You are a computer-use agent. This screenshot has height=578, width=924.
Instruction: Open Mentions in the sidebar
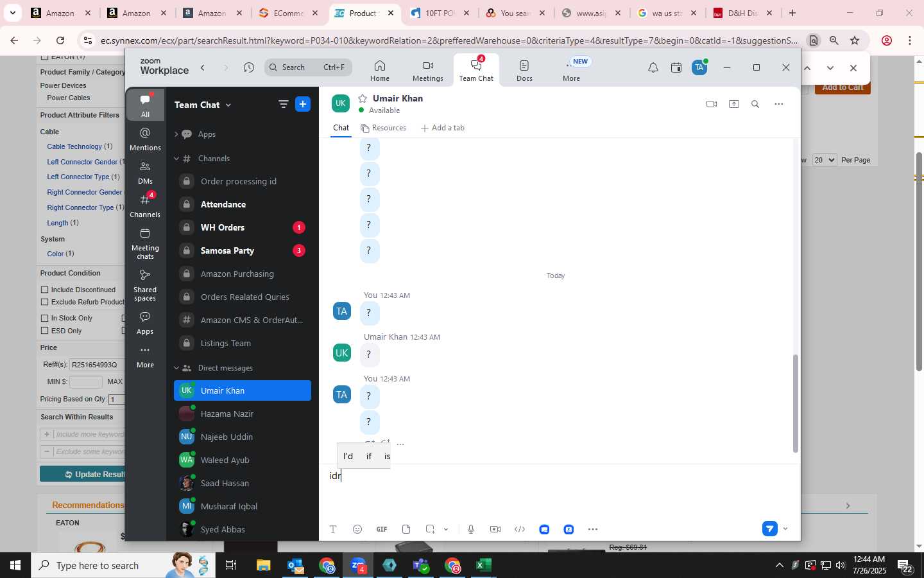tap(146, 139)
